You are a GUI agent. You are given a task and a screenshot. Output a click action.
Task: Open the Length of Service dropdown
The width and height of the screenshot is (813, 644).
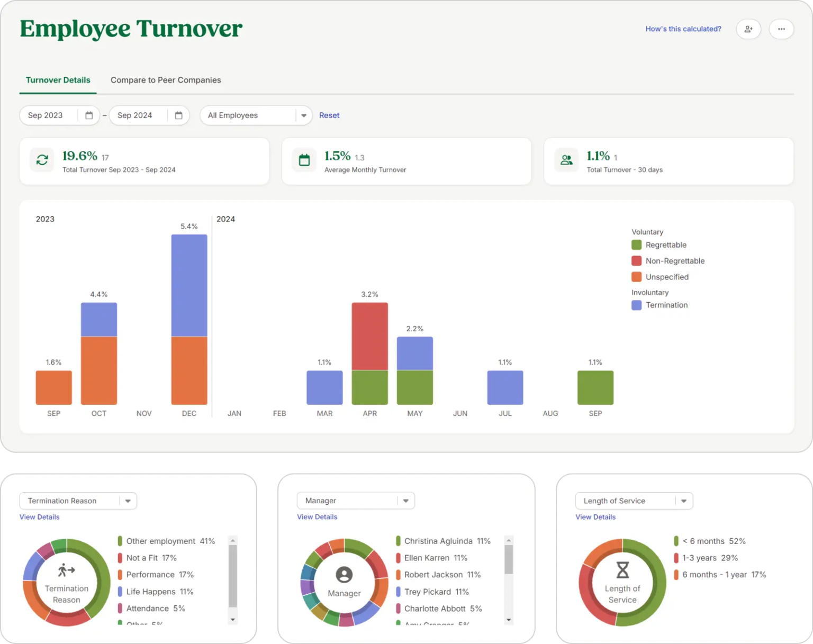pyautogui.click(x=683, y=501)
